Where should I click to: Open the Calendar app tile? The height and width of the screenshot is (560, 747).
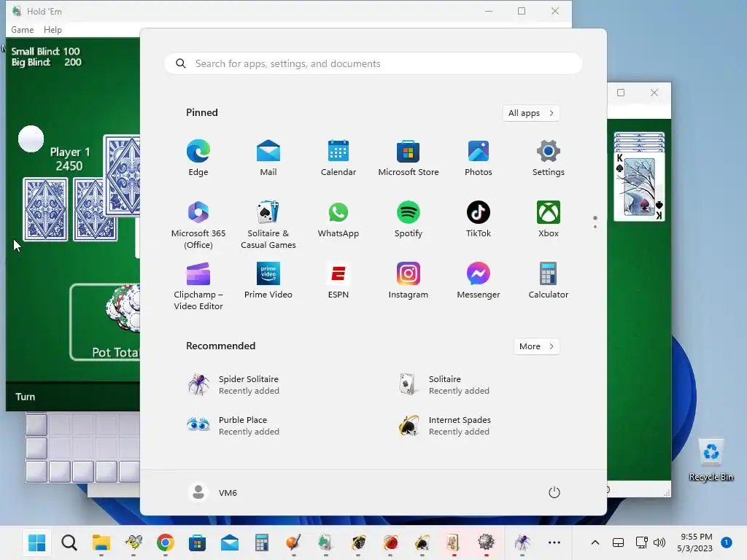(338, 158)
